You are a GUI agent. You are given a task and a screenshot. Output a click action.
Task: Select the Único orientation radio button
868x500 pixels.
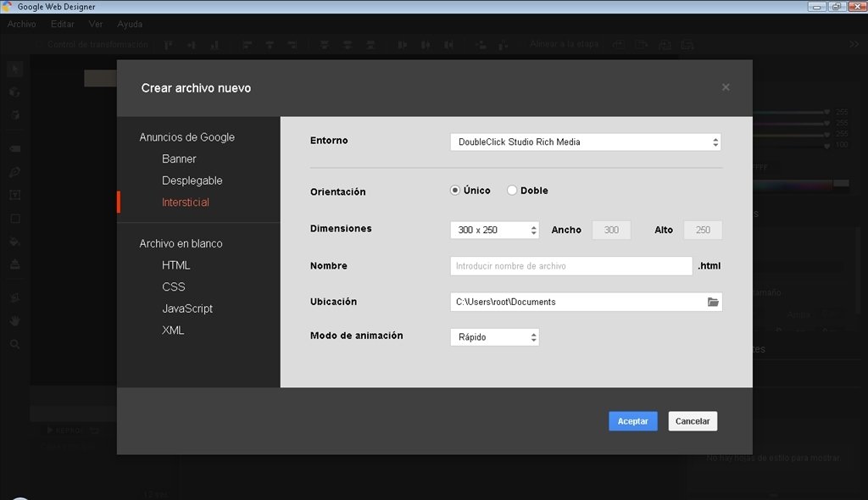point(455,190)
